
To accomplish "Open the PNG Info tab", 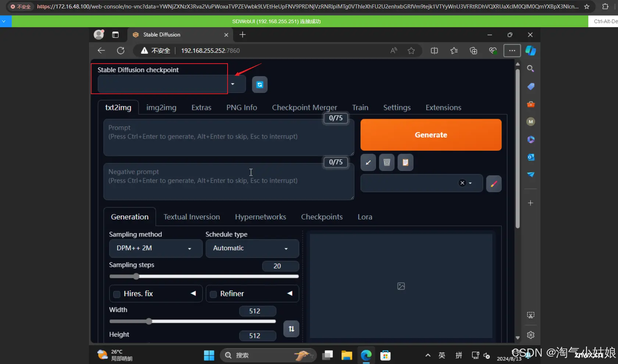I will pos(242,108).
